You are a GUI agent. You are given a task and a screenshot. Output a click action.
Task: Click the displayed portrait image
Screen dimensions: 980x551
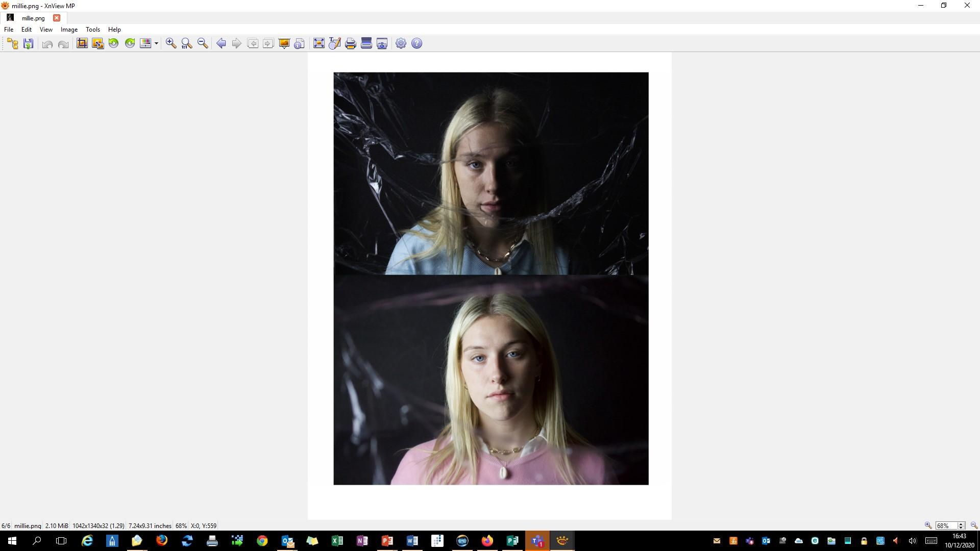click(x=490, y=286)
